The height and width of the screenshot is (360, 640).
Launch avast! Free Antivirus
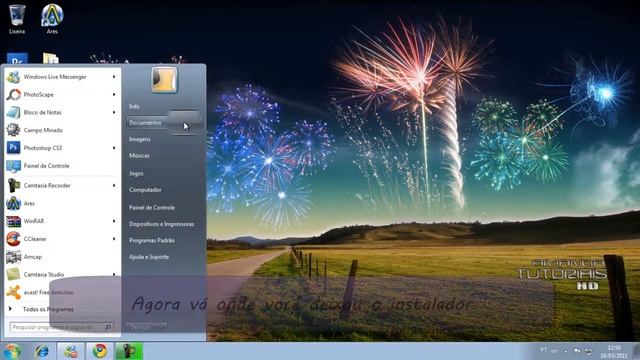click(x=62, y=292)
